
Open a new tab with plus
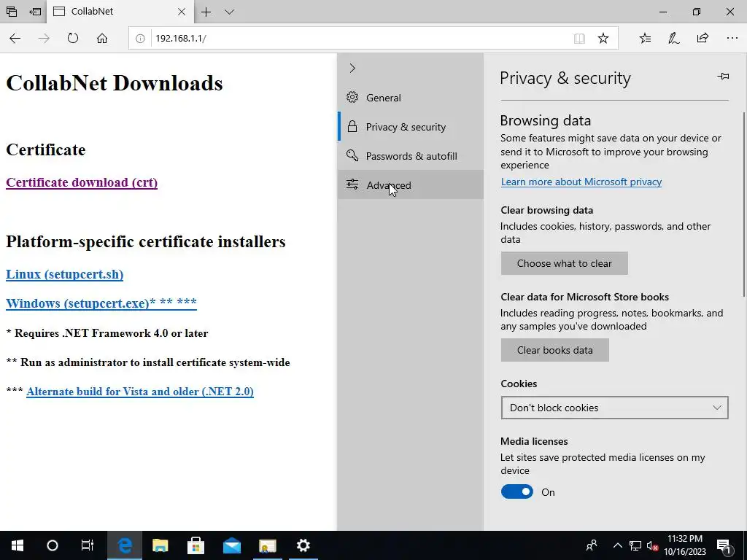[x=206, y=12]
